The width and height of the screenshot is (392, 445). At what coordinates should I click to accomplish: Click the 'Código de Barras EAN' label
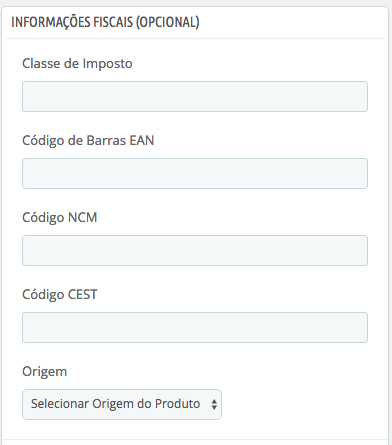[x=88, y=140]
